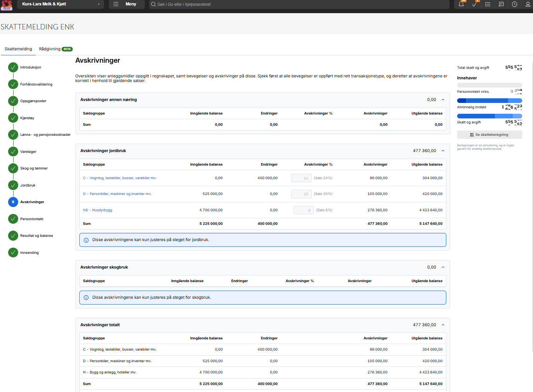This screenshot has width=533, height=392.
Task: Open the Kurs-Lars Melk & Kjøtt company dropdown
Action: coord(61,4)
